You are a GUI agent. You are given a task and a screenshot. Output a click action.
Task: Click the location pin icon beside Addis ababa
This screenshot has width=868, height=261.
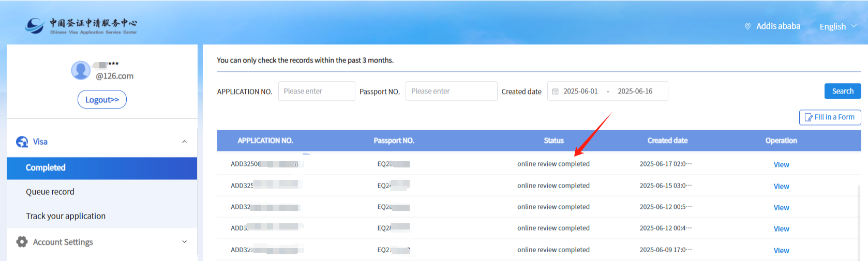(x=747, y=26)
